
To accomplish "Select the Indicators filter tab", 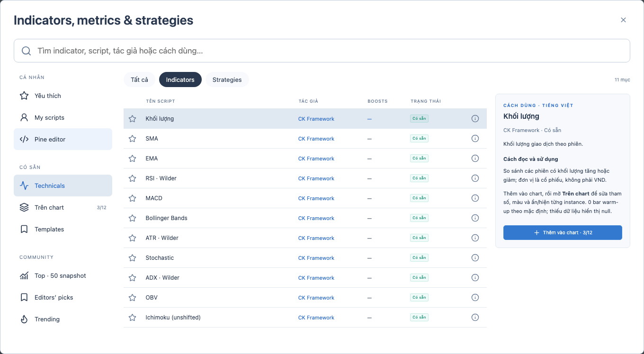I will pyautogui.click(x=180, y=80).
